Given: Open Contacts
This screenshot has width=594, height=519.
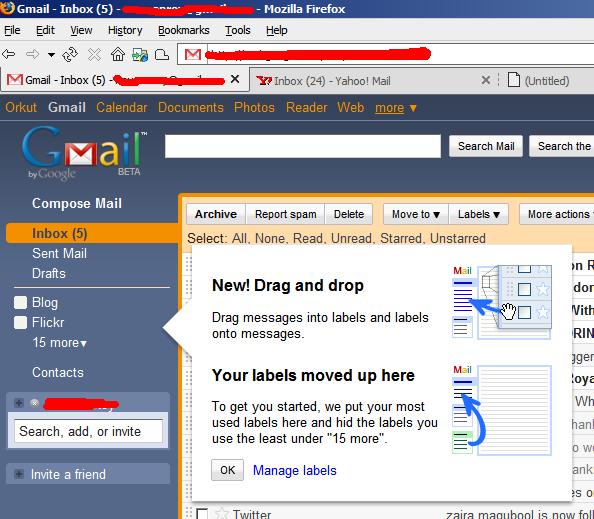Looking at the screenshot, I should [x=58, y=372].
